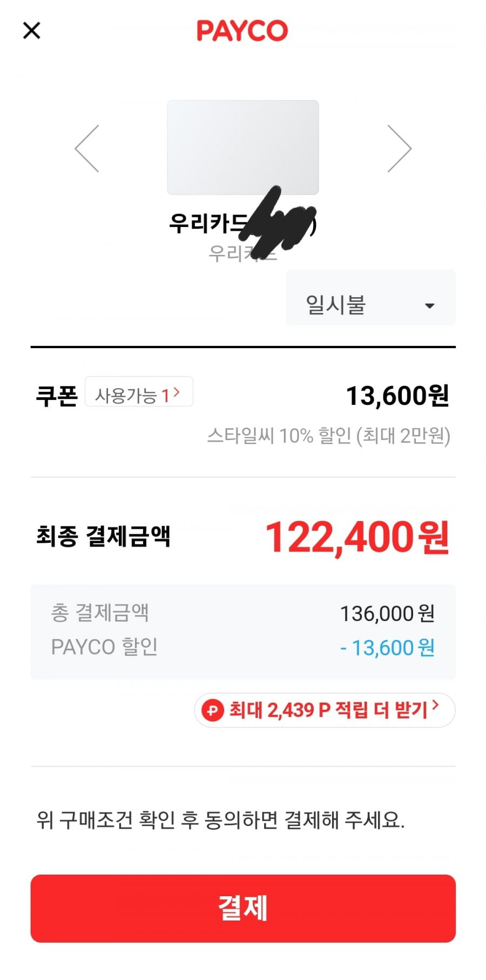Show the previous card with left arrow
This screenshot has width=486, height=980.
pyautogui.click(x=87, y=149)
